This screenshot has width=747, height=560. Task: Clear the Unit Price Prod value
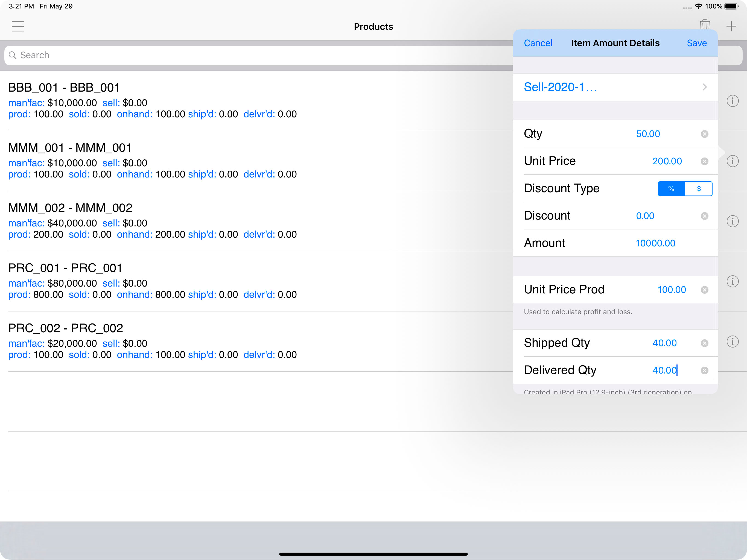(x=704, y=290)
